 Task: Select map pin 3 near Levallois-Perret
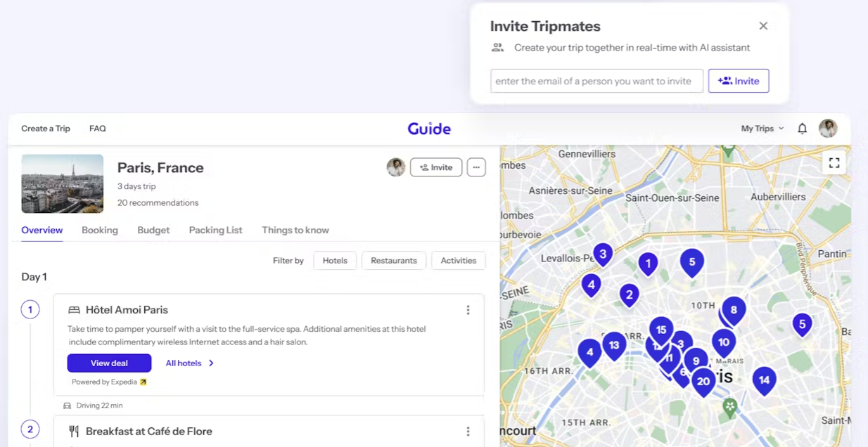[603, 254]
